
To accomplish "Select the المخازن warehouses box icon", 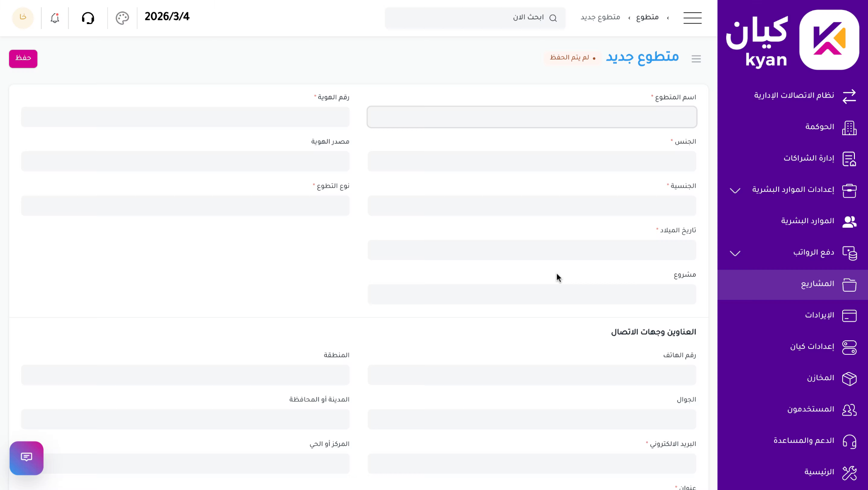I will (x=850, y=379).
